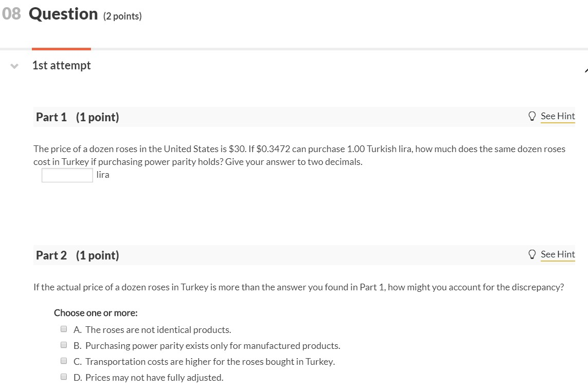Screen dimensions: 588x390
Task: Click the Part 1 section header
Action: click(x=304, y=117)
